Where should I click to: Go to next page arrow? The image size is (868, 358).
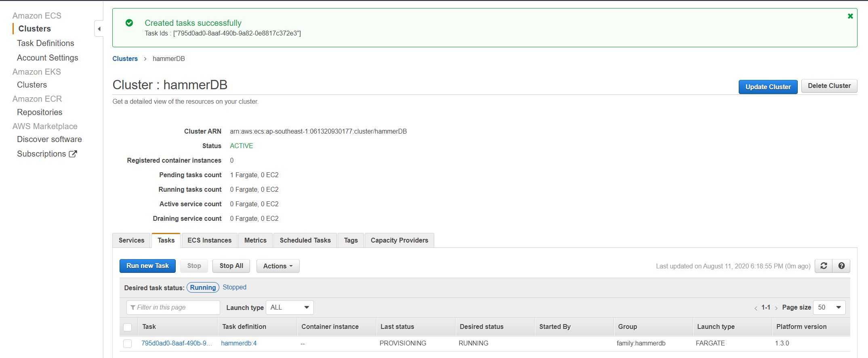(x=776, y=308)
